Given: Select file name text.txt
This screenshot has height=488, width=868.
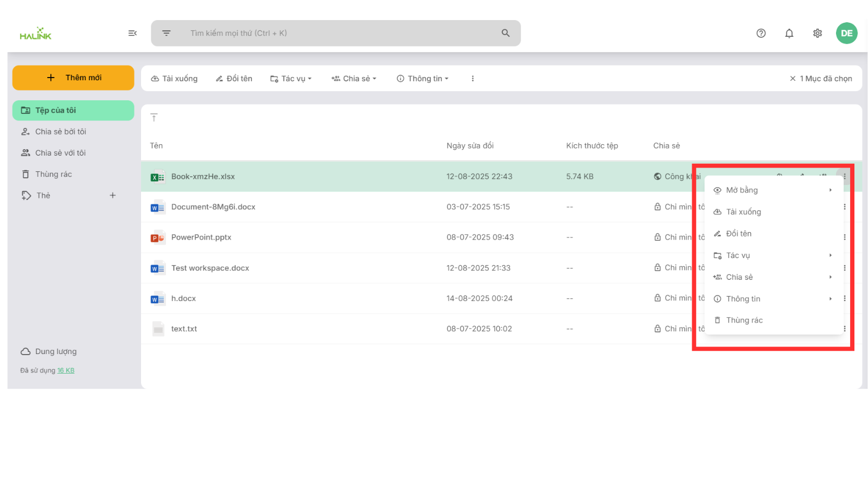Looking at the screenshot, I should pos(184,329).
